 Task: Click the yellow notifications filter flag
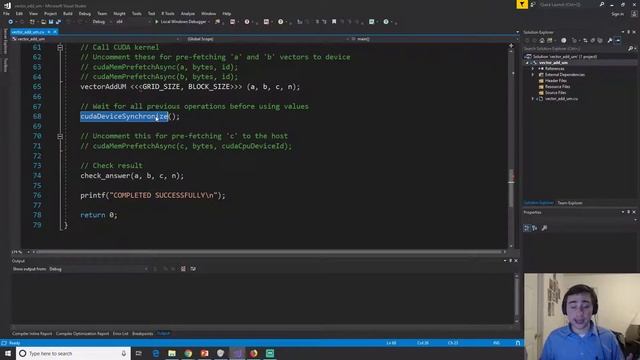[522, 4]
